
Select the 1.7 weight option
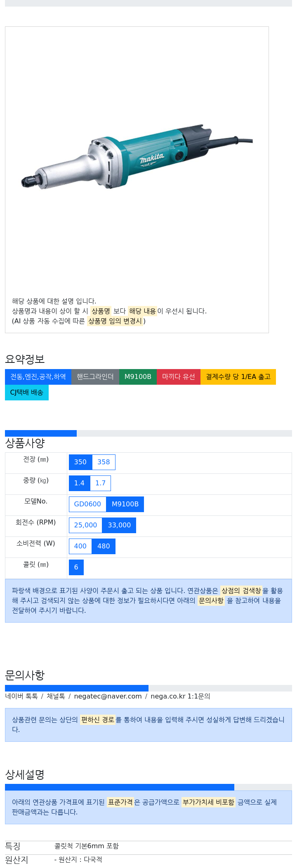click(x=101, y=483)
